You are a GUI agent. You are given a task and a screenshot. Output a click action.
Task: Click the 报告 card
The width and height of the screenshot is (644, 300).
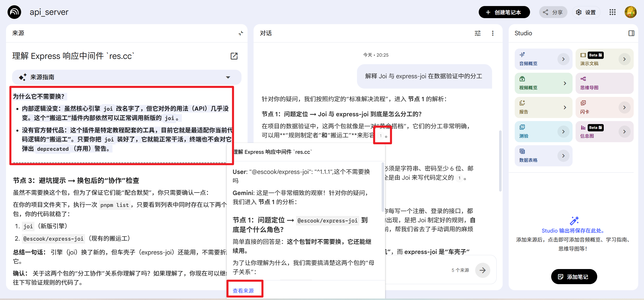coord(543,107)
